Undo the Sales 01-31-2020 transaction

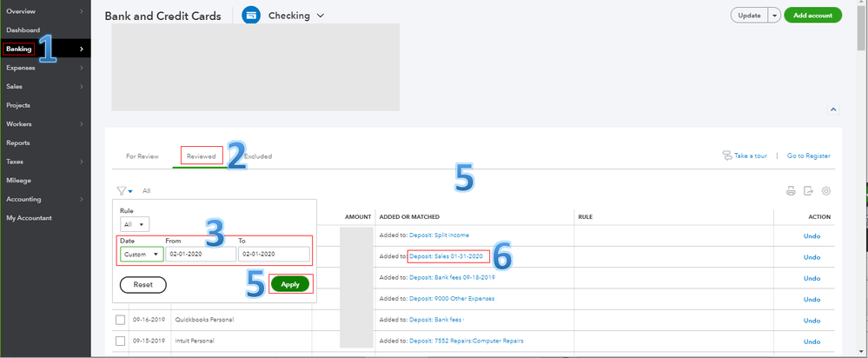(812, 257)
